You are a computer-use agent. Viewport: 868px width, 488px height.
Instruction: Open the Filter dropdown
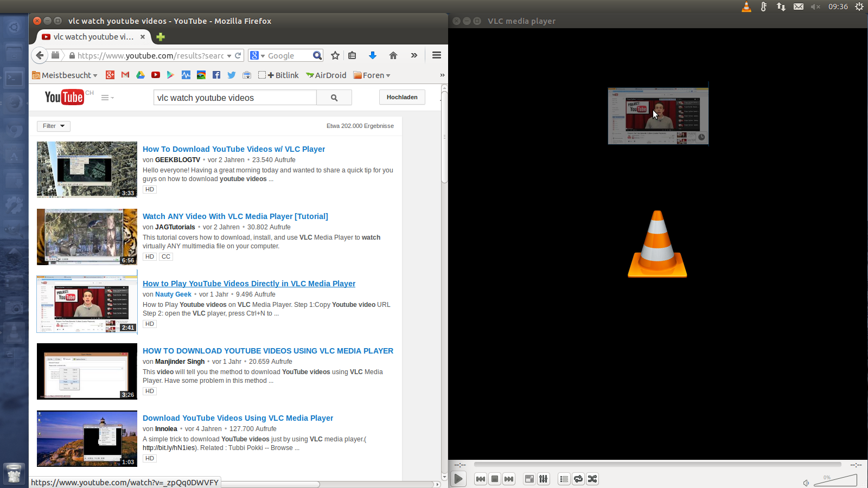coord(54,126)
